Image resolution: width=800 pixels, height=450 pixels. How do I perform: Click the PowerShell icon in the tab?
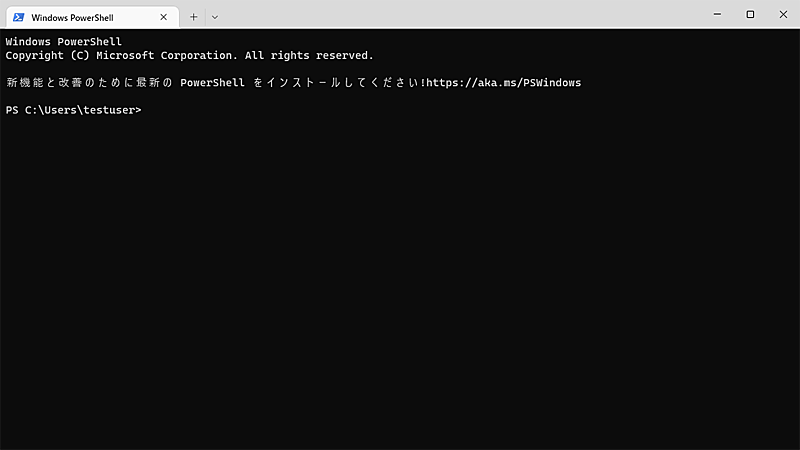(18, 17)
